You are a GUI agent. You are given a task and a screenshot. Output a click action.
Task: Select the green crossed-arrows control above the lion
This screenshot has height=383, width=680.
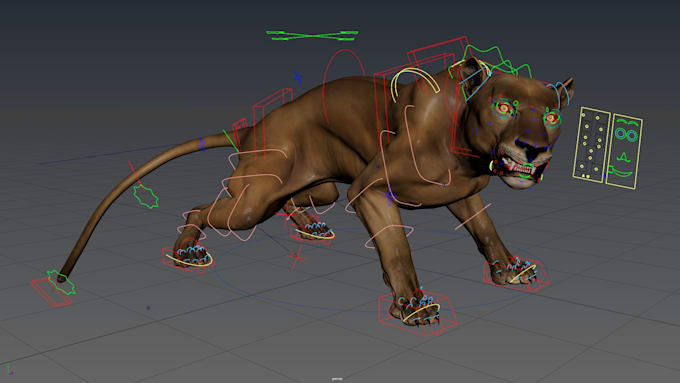click(x=312, y=35)
